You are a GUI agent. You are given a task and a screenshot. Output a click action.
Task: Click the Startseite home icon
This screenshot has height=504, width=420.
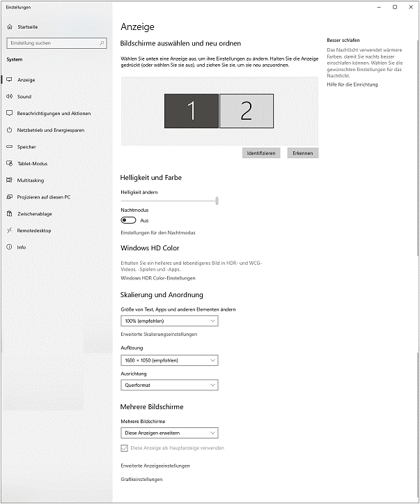coord(10,26)
